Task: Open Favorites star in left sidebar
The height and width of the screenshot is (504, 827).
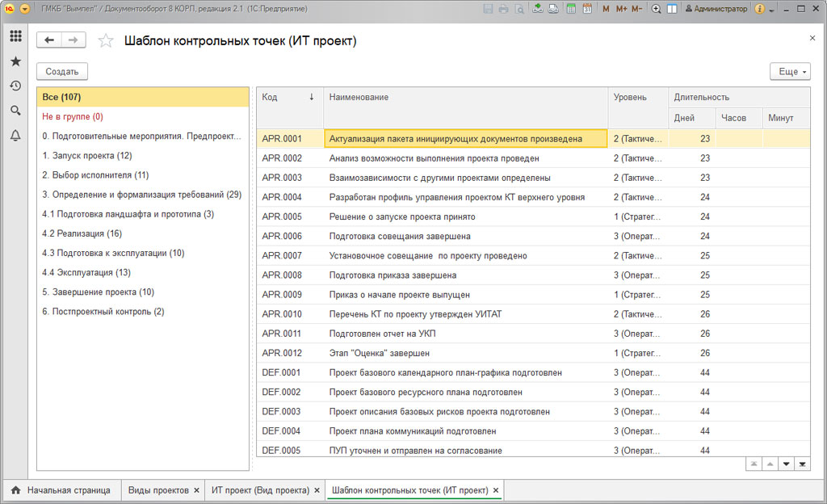Action: coord(15,61)
